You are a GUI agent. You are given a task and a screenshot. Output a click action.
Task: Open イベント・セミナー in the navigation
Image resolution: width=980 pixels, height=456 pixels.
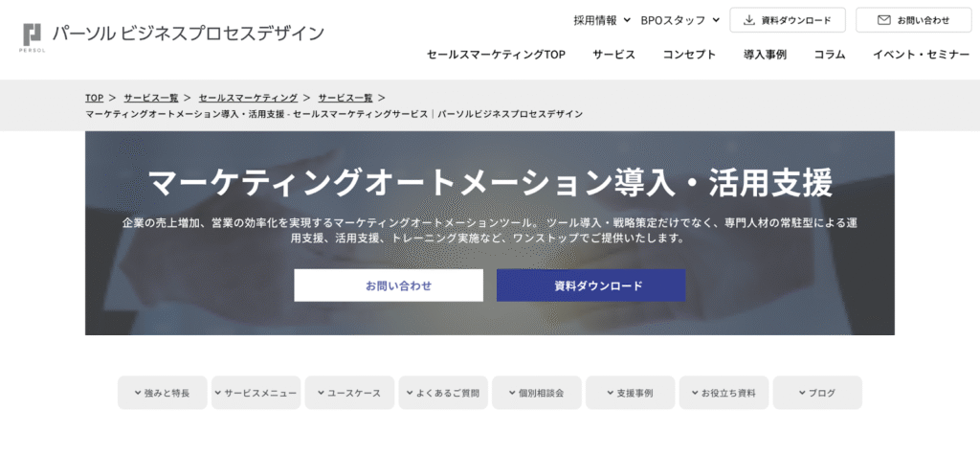(921, 55)
